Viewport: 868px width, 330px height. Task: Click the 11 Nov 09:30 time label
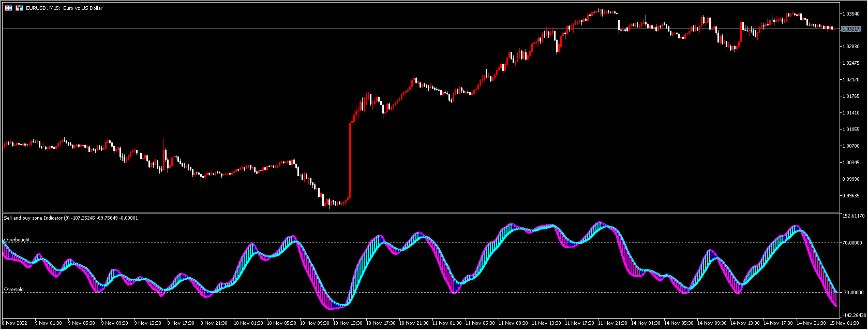(513, 323)
